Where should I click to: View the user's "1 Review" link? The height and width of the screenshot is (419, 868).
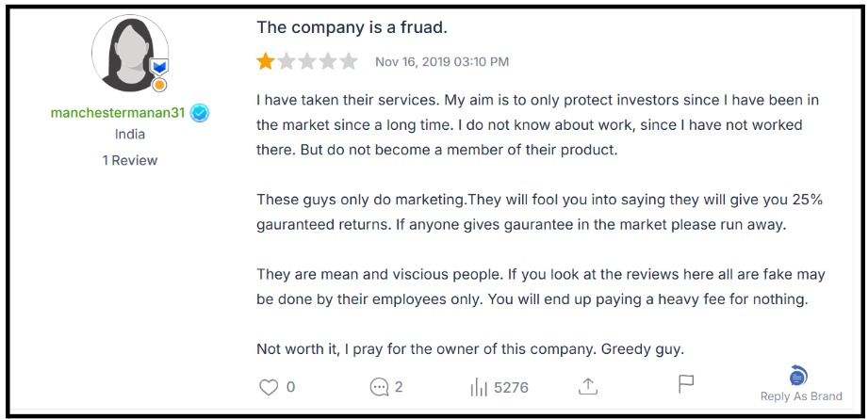tap(130, 160)
